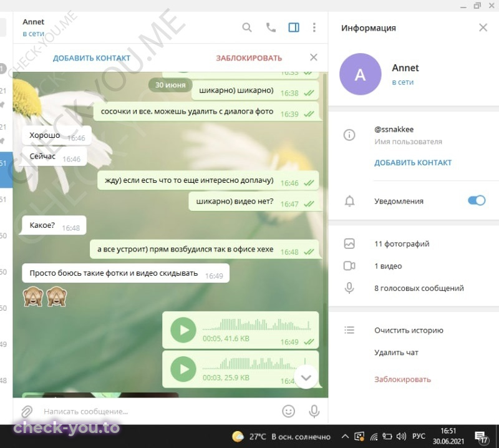Click the info circle icon beside the username
The image size is (499, 448).
[349, 135]
